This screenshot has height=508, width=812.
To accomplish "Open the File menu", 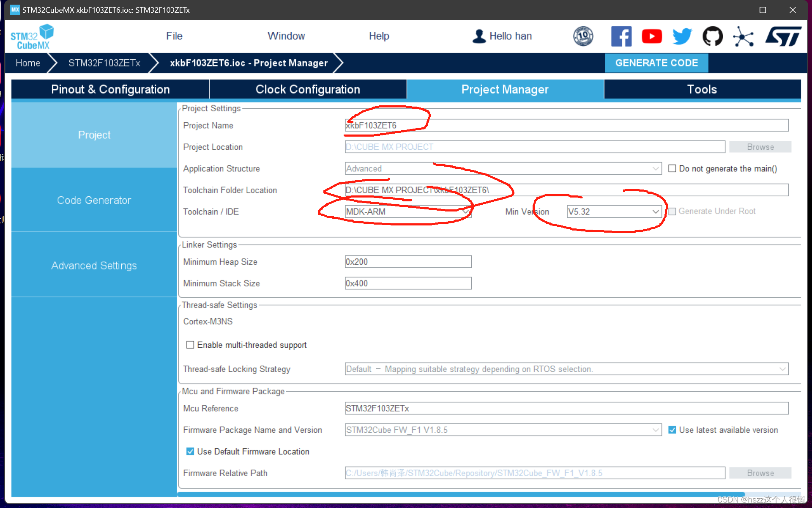I will click(x=174, y=36).
